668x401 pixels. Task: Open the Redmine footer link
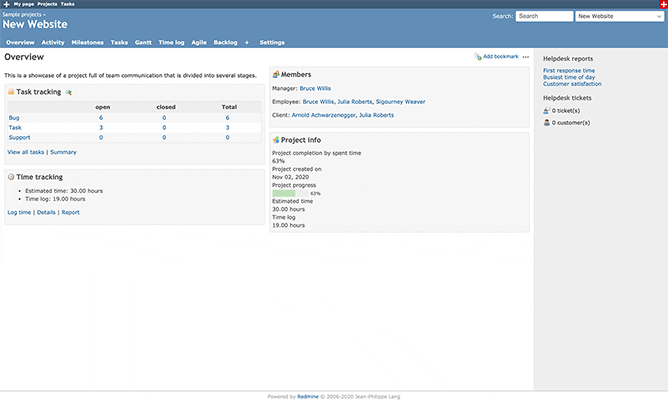click(x=308, y=397)
